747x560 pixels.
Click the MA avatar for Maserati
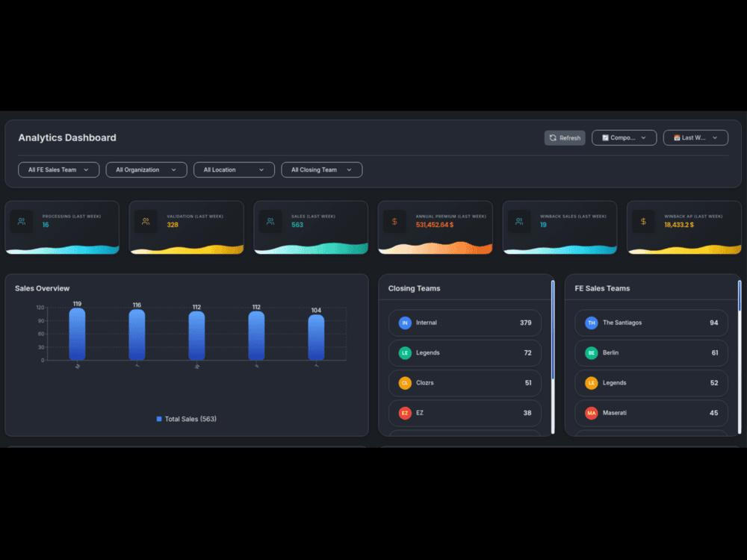click(591, 413)
